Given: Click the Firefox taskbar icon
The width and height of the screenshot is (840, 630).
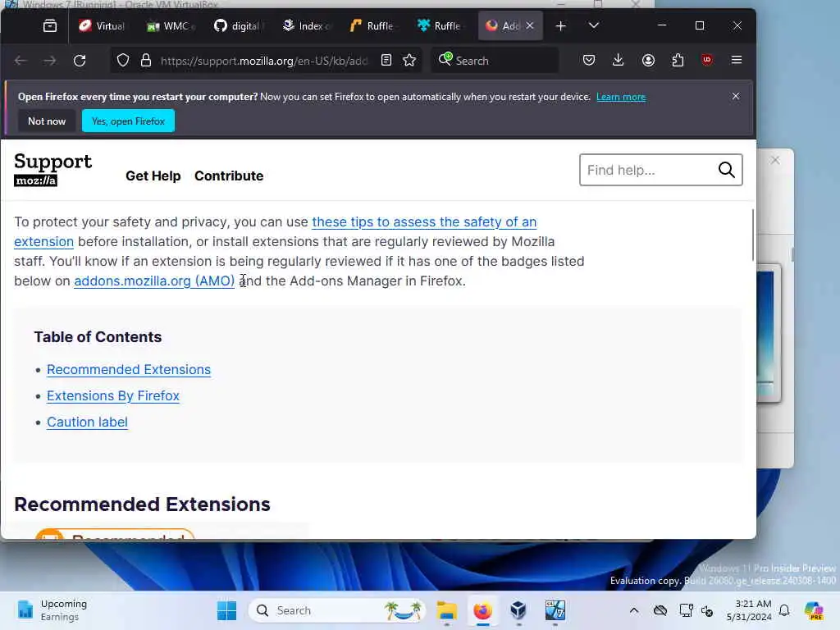Looking at the screenshot, I should click(482, 610).
